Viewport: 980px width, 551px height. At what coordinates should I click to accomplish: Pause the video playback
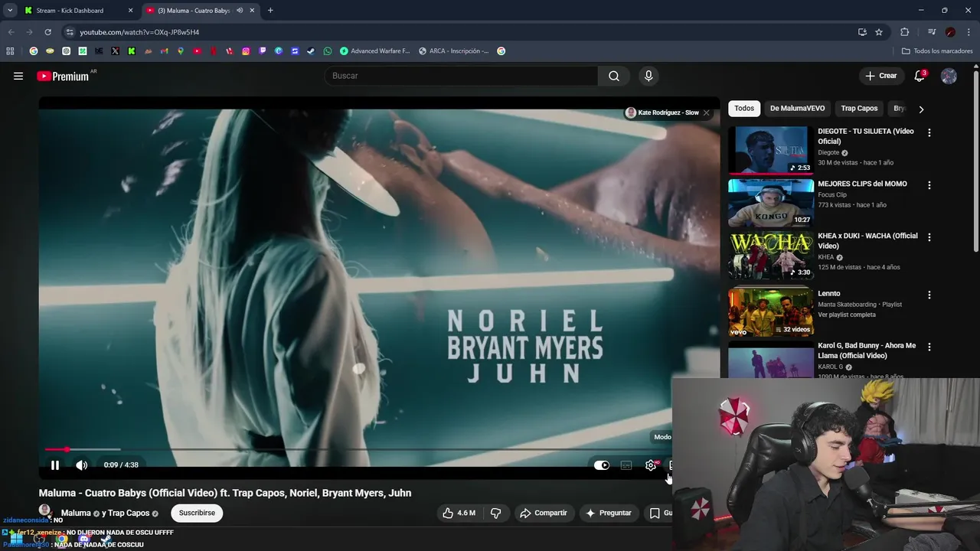(x=55, y=465)
